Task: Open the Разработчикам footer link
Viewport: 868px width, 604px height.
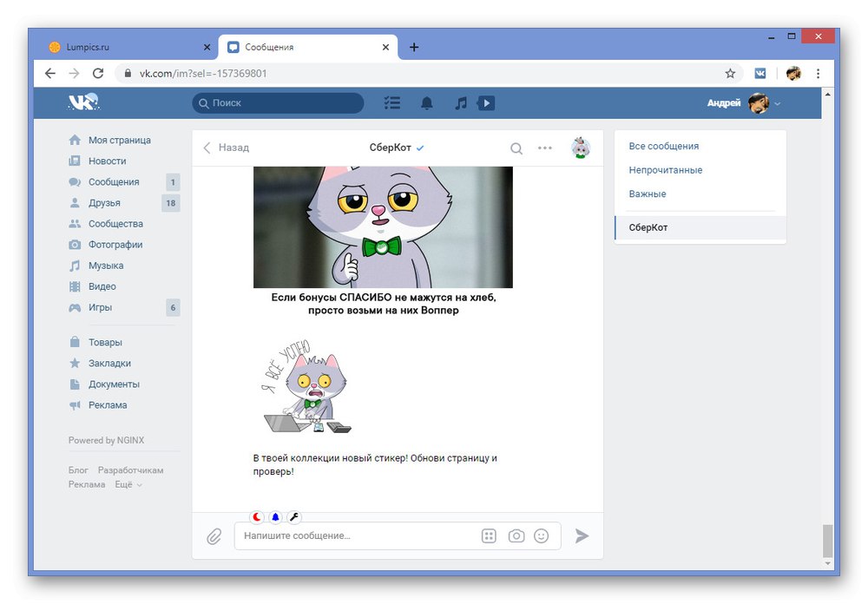Action: [131, 470]
